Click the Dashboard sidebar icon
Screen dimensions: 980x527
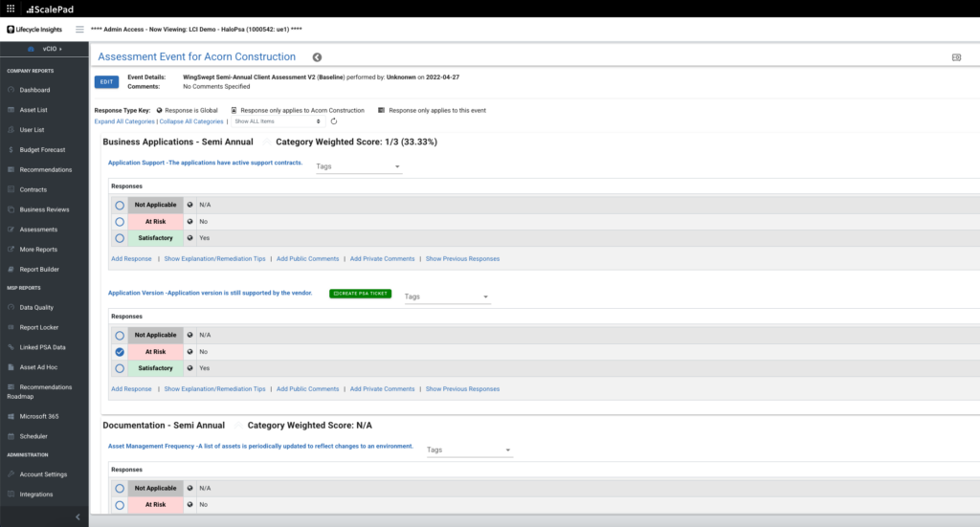(x=11, y=90)
